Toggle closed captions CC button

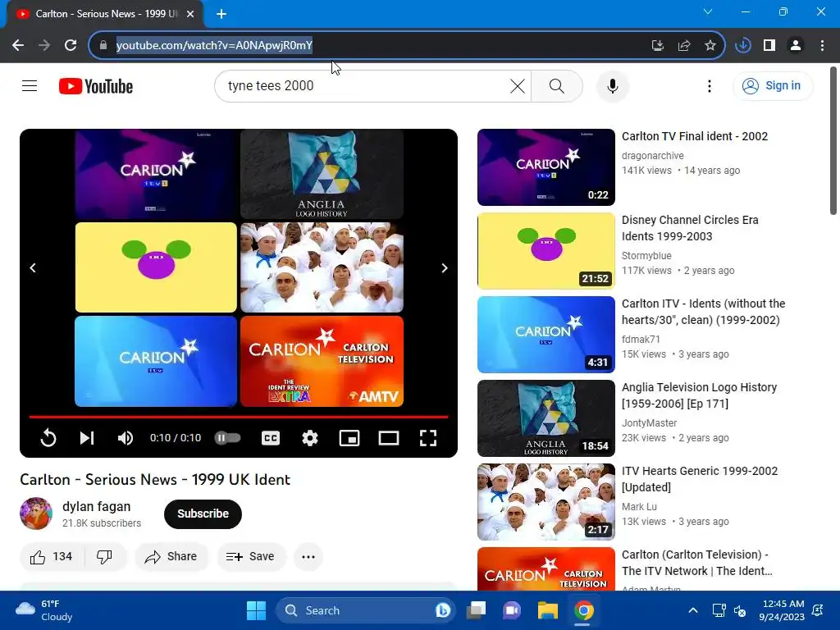[x=271, y=438]
